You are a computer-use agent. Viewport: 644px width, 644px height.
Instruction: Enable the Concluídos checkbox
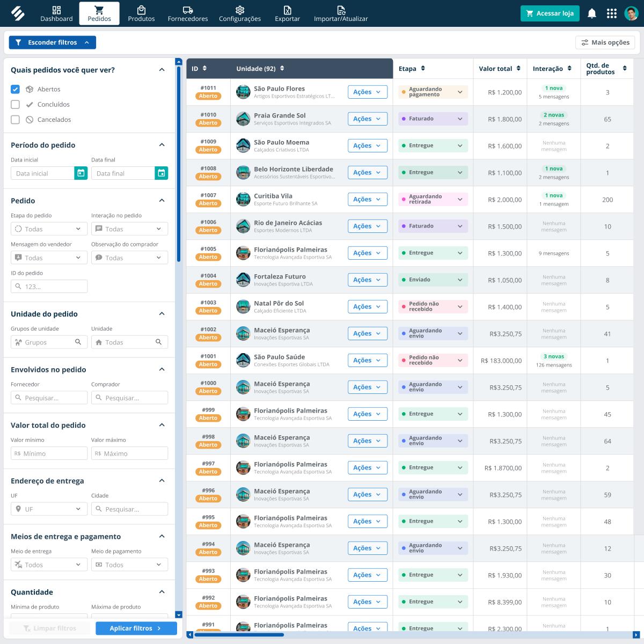[15, 104]
